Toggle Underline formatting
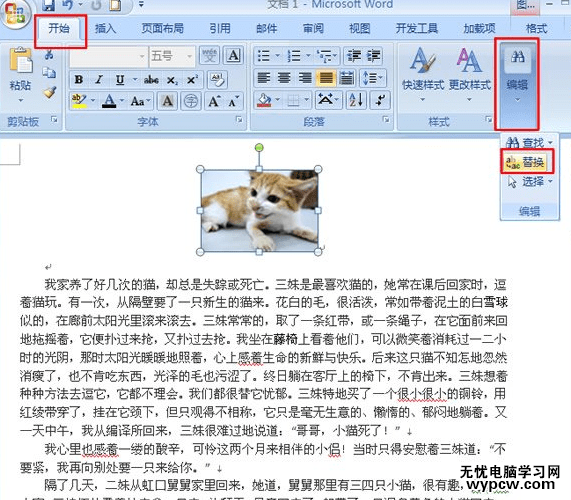The width and height of the screenshot is (571, 500). [x=120, y=80]
